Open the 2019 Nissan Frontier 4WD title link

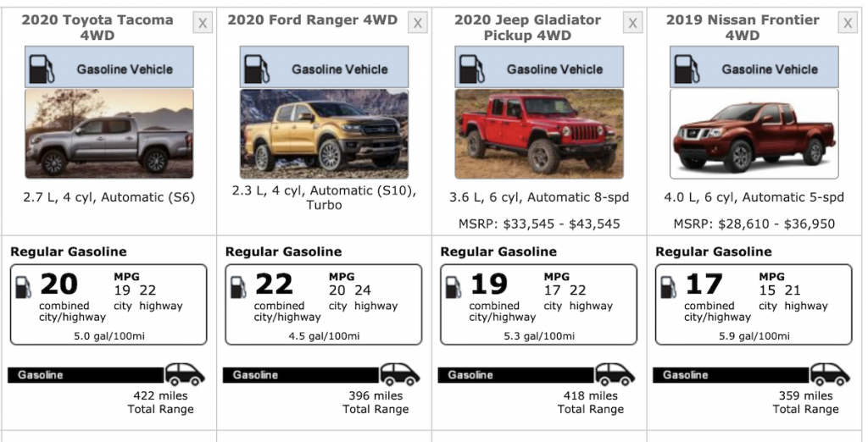[743, 28]
